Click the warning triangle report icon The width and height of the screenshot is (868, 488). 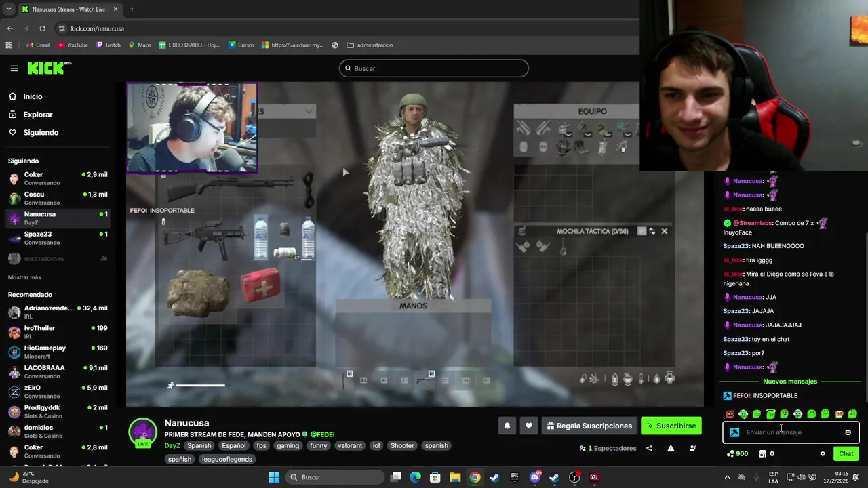671,448
